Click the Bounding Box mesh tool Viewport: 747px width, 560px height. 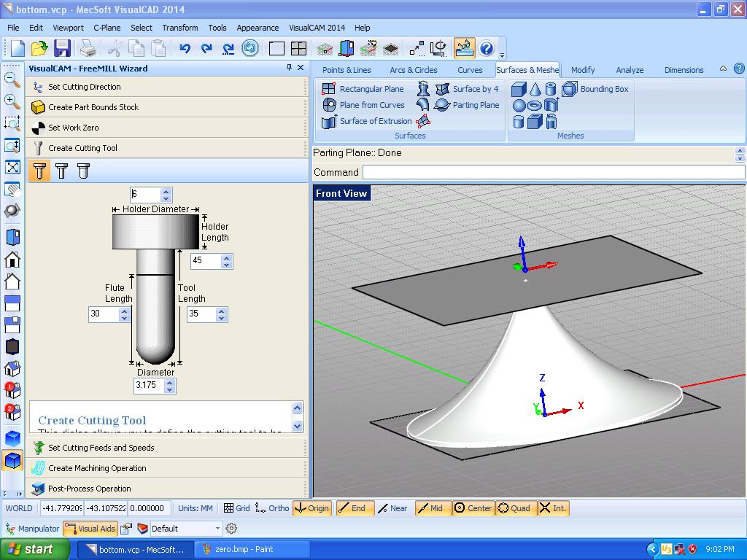[596, 88]
